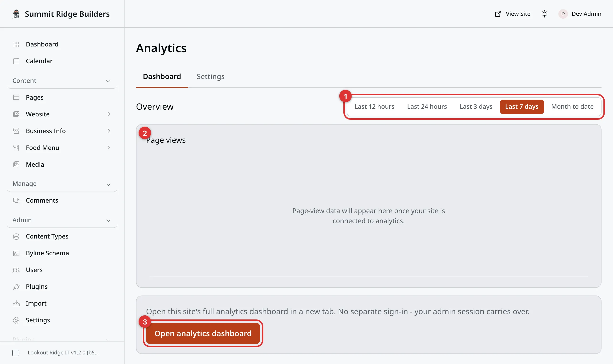Click Open analytics dashboard button

coord(203,333)
